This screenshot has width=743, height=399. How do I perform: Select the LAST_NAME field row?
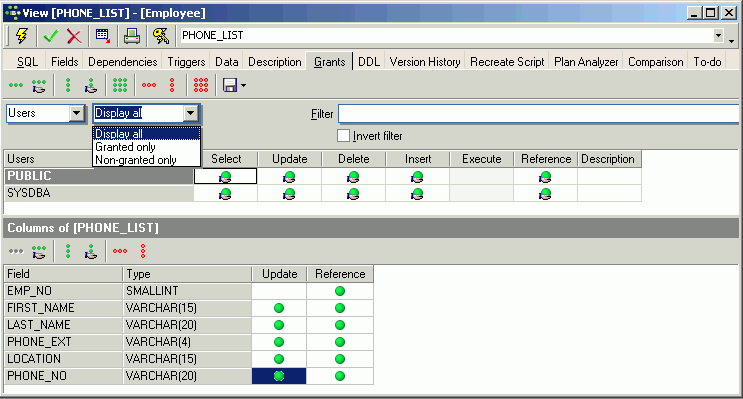[x=63, y=325]
